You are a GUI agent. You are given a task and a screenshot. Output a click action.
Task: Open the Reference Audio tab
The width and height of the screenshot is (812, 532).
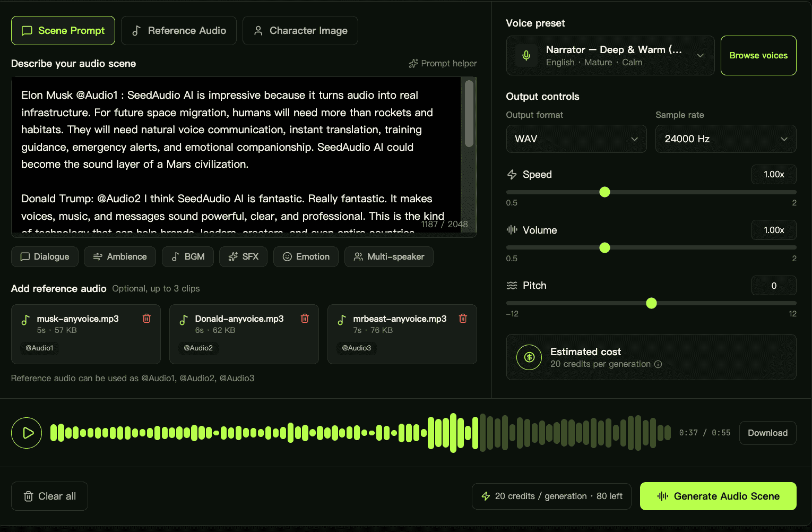[179, 31]
